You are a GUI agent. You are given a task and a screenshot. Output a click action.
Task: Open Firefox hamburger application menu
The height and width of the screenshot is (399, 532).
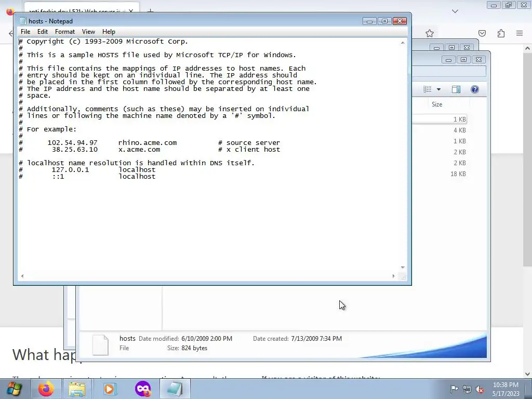520,33
